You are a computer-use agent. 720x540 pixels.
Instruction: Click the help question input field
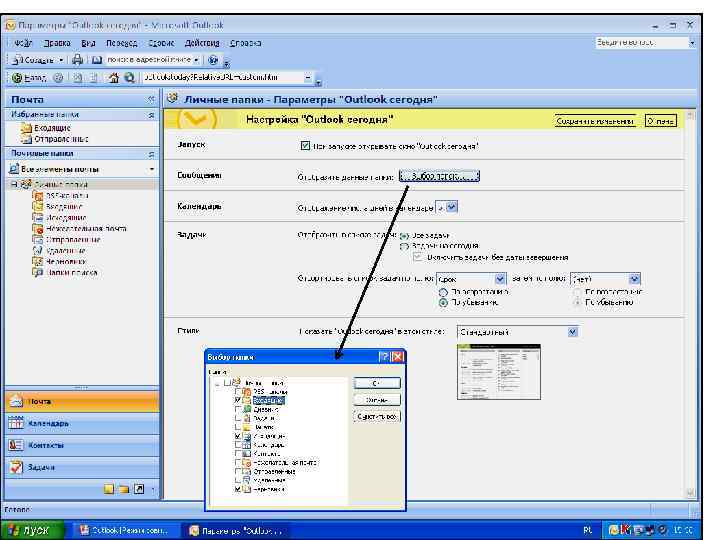click(x=641, y=43)
